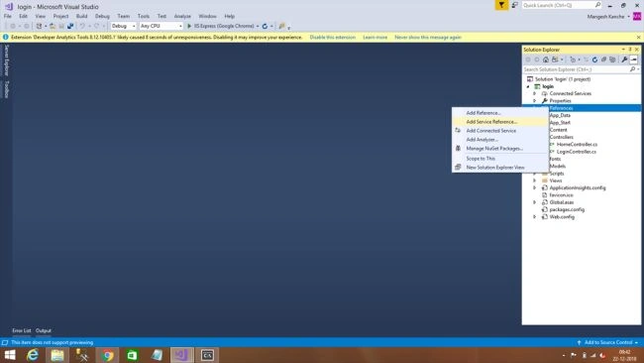The height and width of the screenshot is (363, 644).
Task: Expand the Global.asax node
Action: (535, 202)
